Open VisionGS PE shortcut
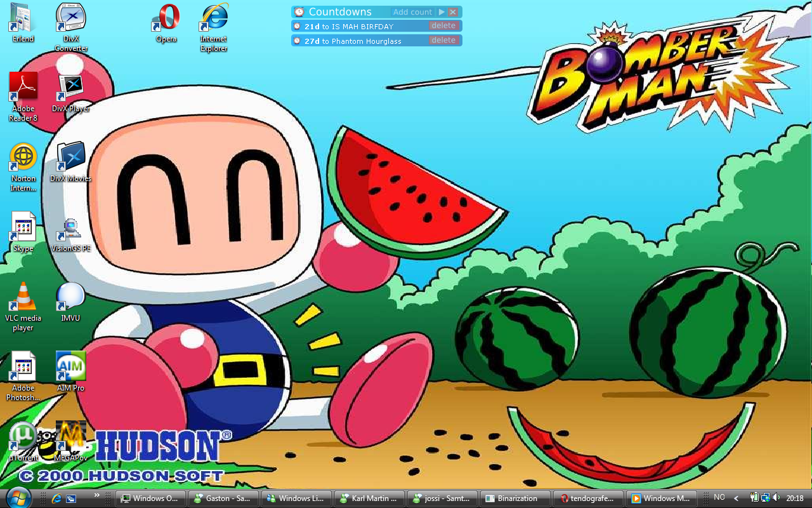 [71, 235]
